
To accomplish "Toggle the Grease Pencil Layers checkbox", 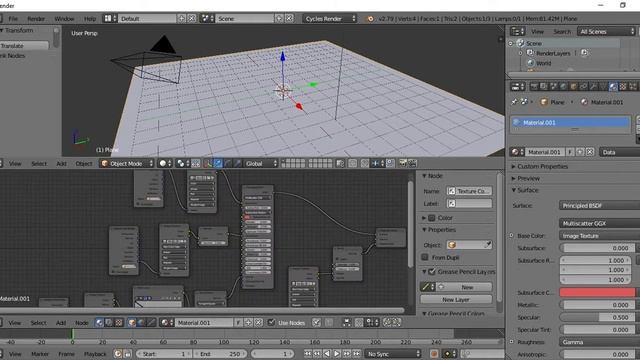I will (432, 271).
